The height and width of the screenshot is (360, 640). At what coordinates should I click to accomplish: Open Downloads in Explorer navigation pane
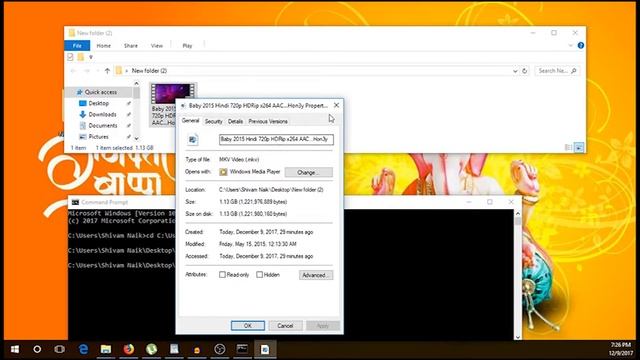pyautogui.click(x=102, y=115)
